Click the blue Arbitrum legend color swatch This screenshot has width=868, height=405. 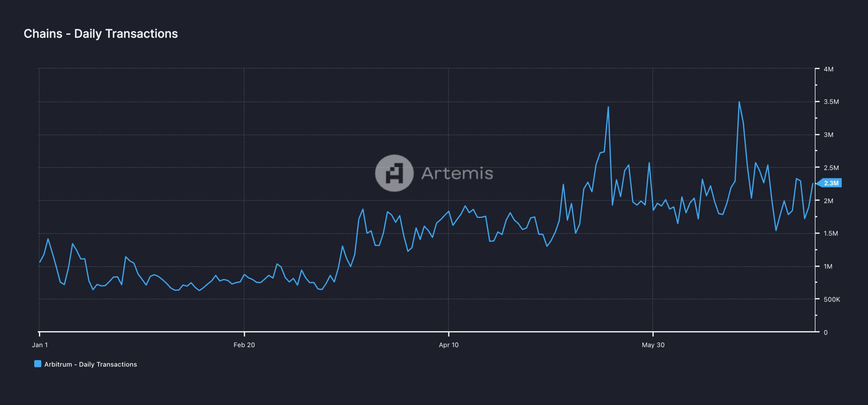38,364
